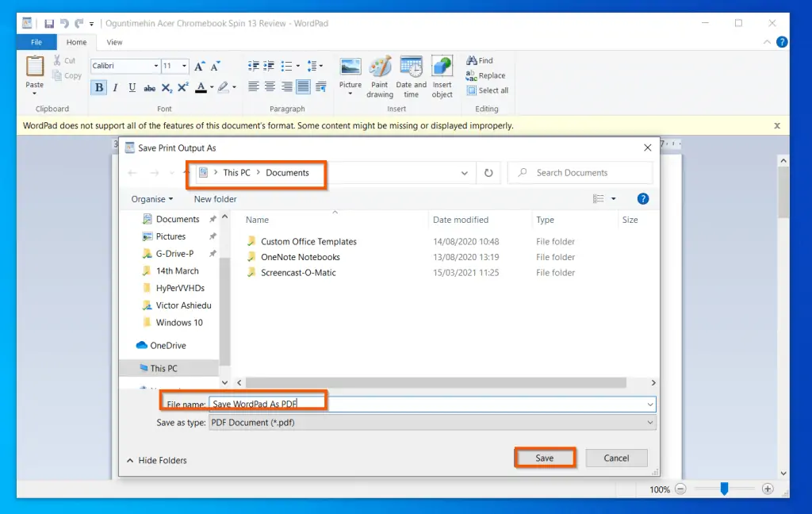Viewport: 812px width, 514px height.
Task: Open the Organise dropdown menu
Action: [152, 199]
